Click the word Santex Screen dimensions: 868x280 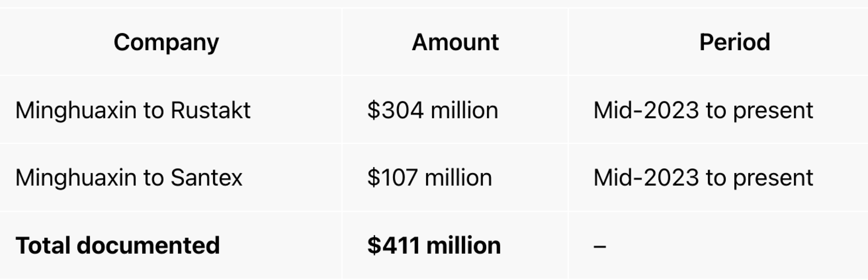click(x=206, y=178)
